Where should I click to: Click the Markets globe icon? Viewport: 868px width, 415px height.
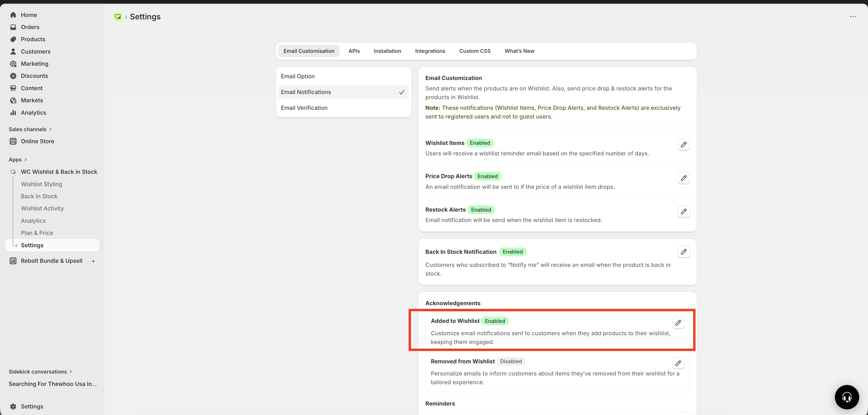pos(13,100)
